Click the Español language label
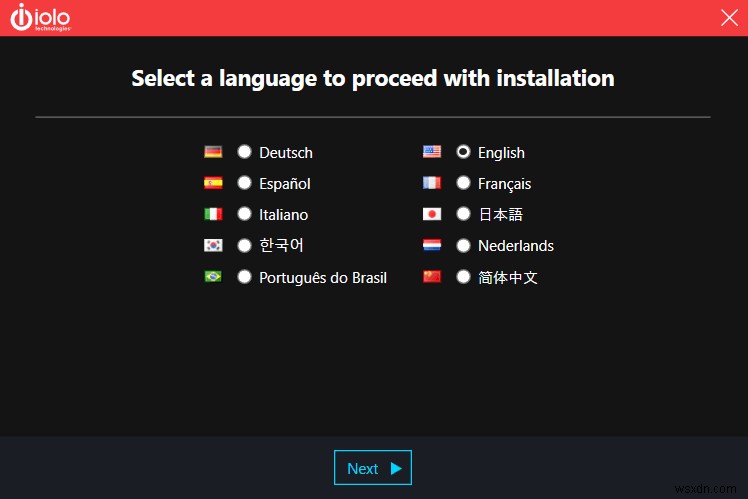Viewport: 748px width, 499px height. [x=285, y=184]
